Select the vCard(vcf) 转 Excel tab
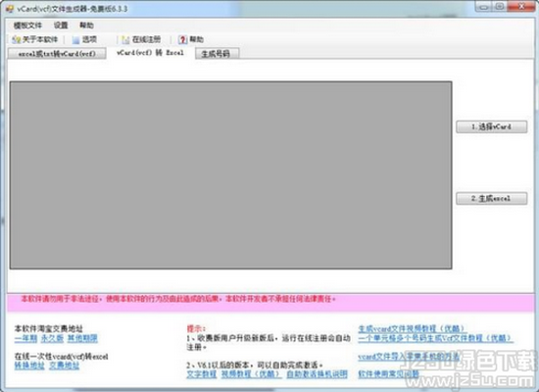539x392 pixels. pyautogui.click(x=150, y=53)
